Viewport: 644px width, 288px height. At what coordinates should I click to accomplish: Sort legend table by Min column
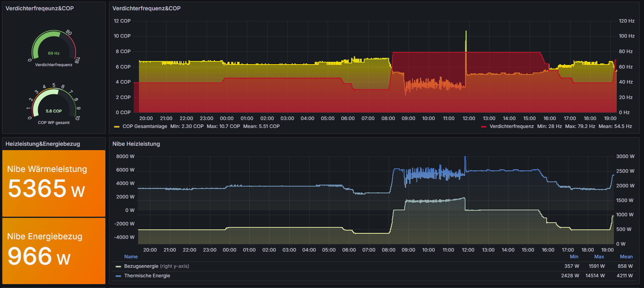[574, 257]
